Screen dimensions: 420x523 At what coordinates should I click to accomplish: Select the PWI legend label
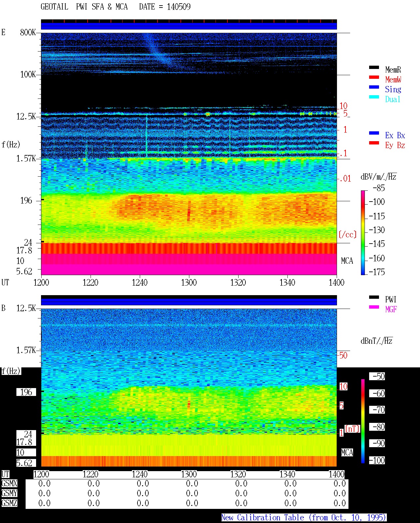coord(391,299)
